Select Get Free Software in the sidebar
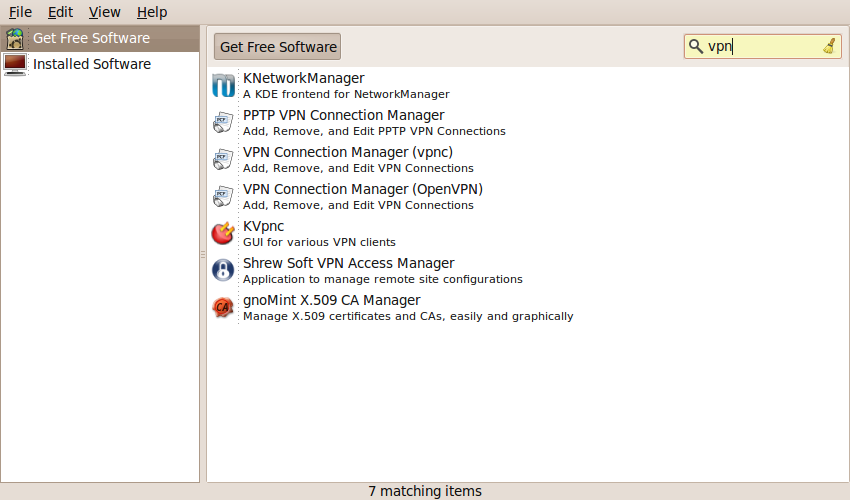 [100, 39]
